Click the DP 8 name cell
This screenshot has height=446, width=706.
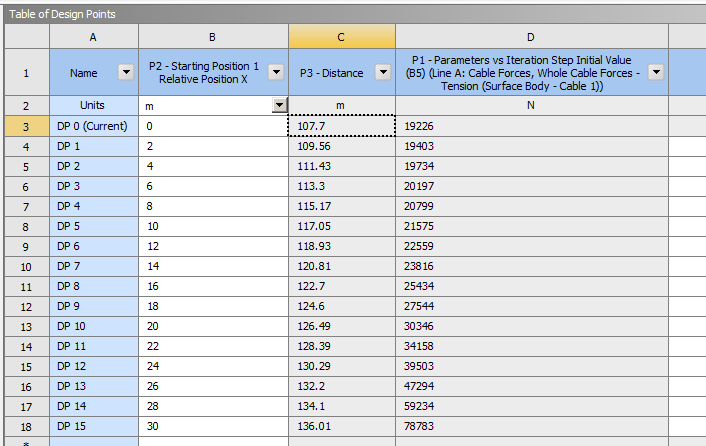coord(94,286)
